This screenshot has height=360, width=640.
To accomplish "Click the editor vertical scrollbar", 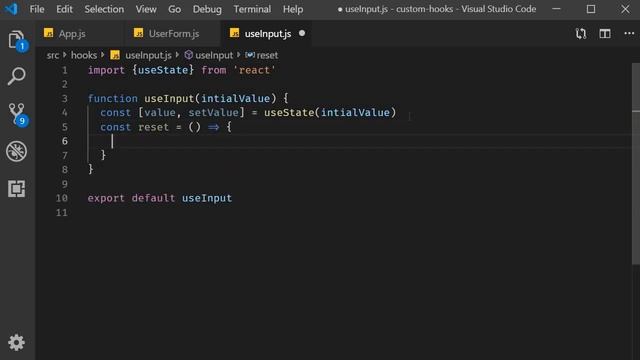I will pyautogui.click(x=636, y=163).
